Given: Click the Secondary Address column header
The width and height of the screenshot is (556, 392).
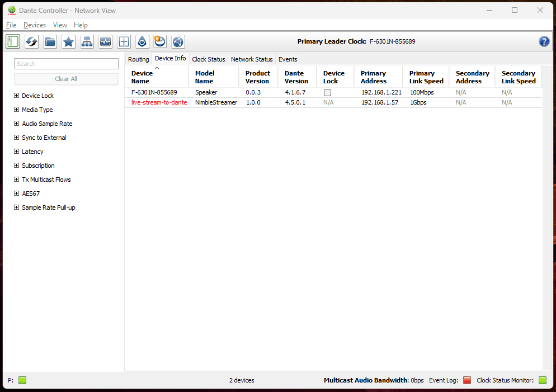Looking at the screenshot, I should (x=472, y=77).
